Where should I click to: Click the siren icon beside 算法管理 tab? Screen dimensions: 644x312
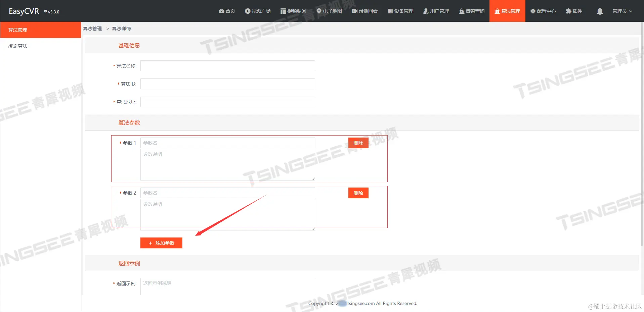click(x=497, y=11)
